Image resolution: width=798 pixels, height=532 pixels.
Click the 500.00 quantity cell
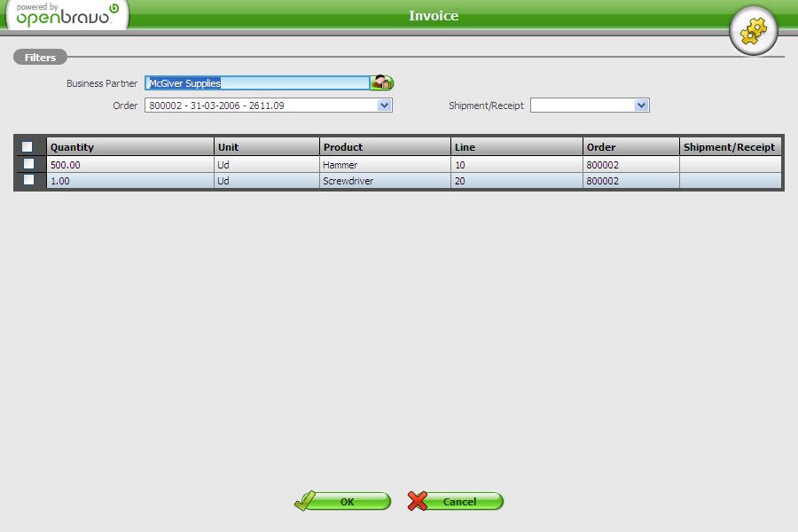point(130,164)
